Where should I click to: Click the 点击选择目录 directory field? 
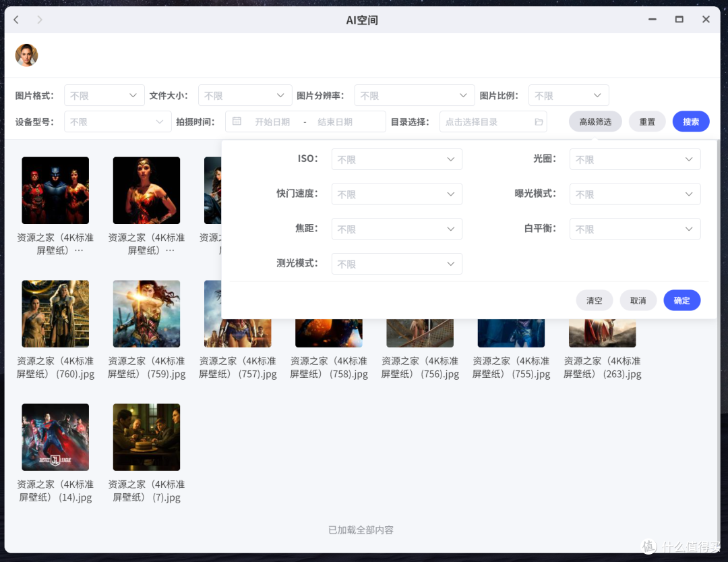(x=493, y=122)
